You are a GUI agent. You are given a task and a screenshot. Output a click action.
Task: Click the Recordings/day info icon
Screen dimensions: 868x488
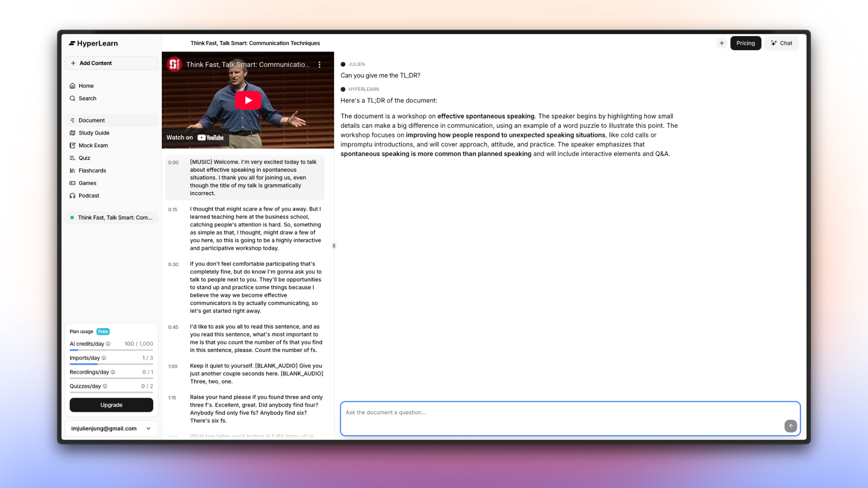[x=113, y=372]
